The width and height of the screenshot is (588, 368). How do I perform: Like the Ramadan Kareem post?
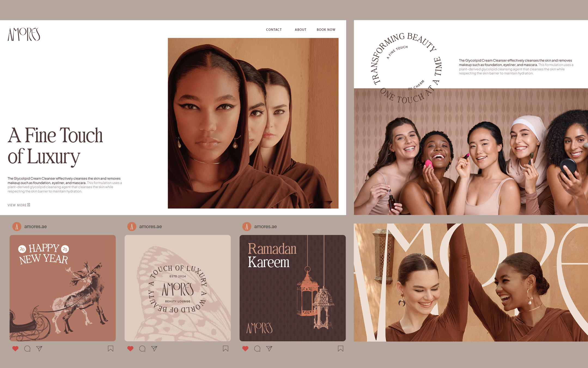pyautogui.click(x=245, y=348)
